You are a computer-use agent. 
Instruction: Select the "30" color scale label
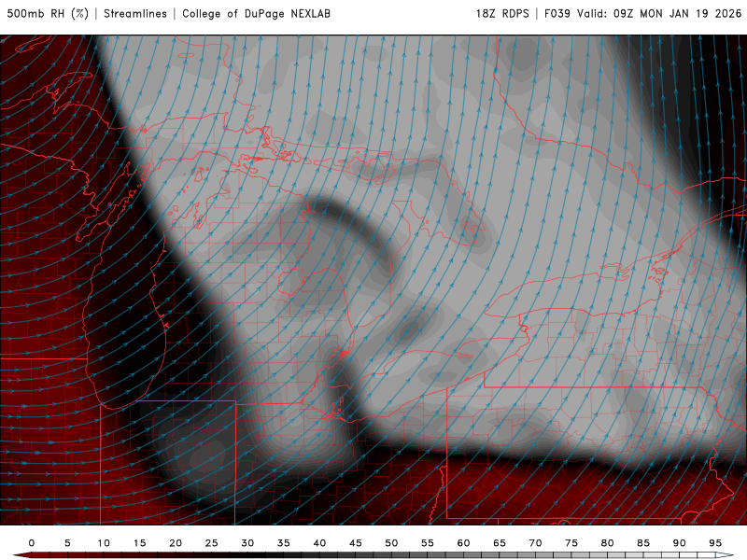coord(247,543)
